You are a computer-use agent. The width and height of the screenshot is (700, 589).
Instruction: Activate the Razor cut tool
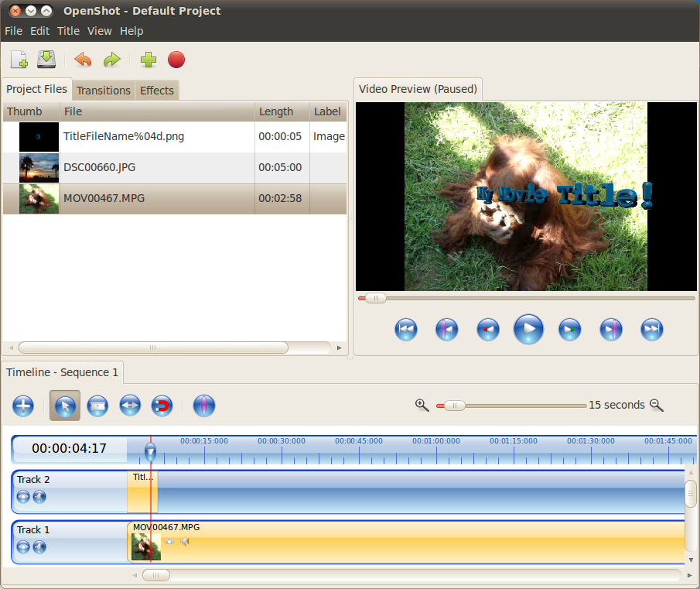tap(97, 406)
